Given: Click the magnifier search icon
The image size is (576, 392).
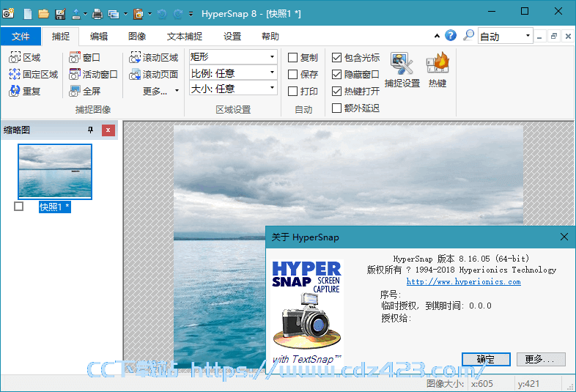Looking at the screenshot, I should tap(468, 36).
